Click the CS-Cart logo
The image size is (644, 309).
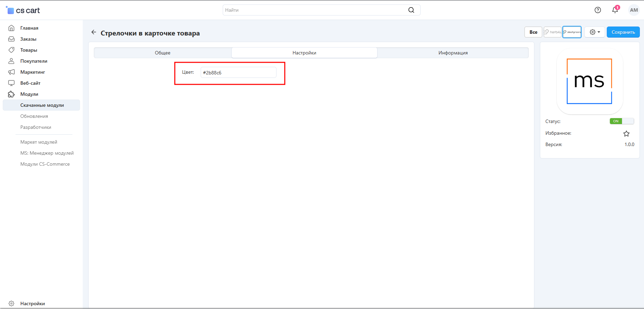pyautogui.click(x=23, y=10)
